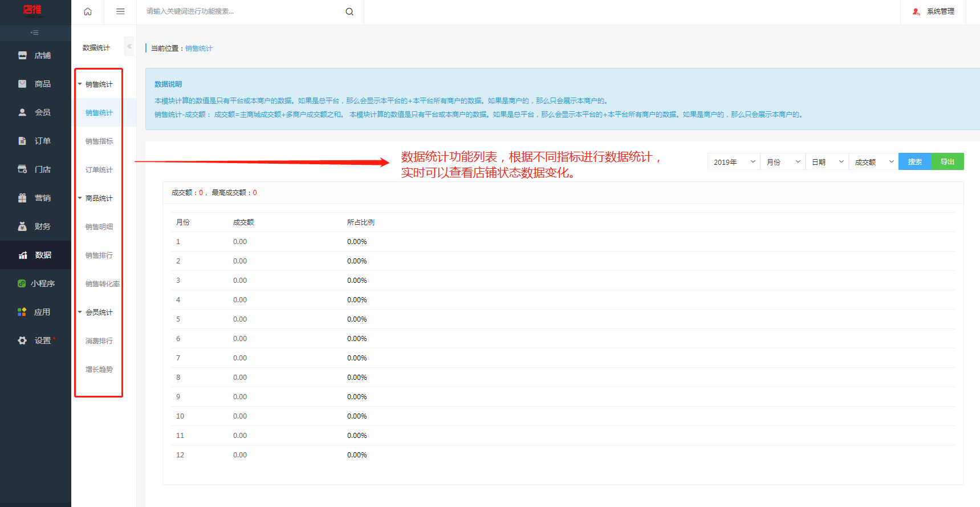Click the blue 搜索 button
980x507 pixels.
915,161
